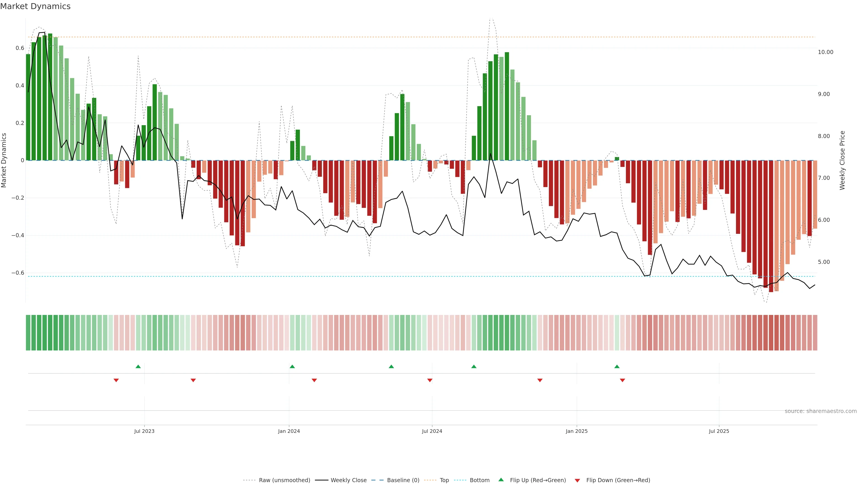Click the Jan 2025 axis label
868x488 pixels.
click(577, 431)
